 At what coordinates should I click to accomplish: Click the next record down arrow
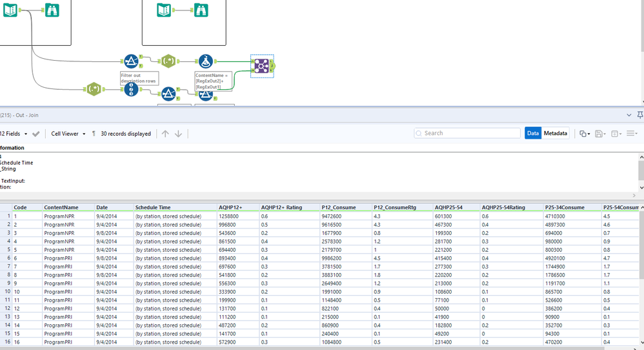click(179, 134)
